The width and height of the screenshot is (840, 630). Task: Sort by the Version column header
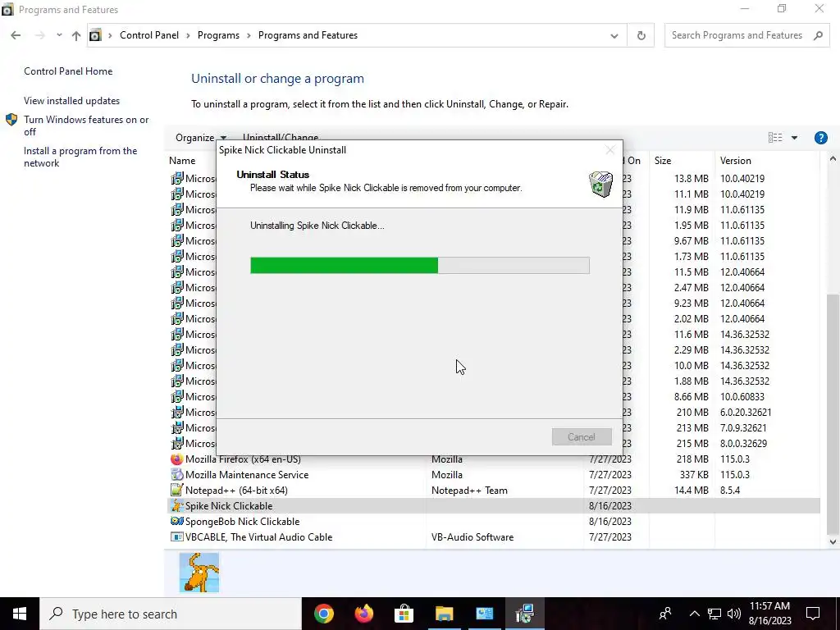coord(736,161)
